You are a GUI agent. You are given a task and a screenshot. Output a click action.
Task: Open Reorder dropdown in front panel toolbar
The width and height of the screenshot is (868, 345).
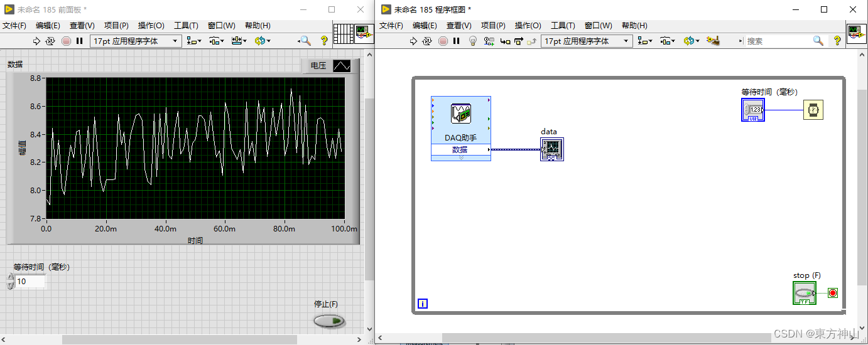coord(263,41)
